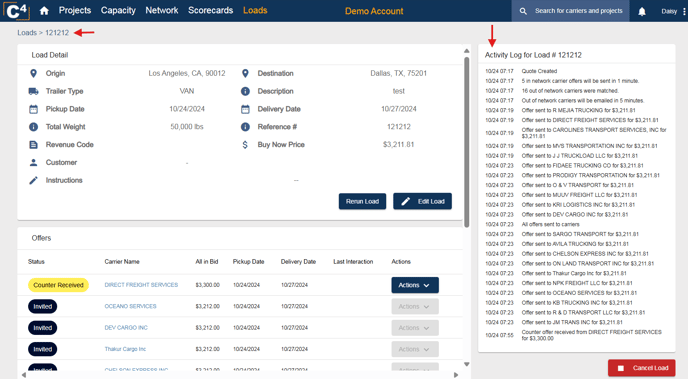Open the notifications bell
Image resolution: width=688 pixels, height=379 pixels.
pyautogui.click(x=642, y=11)
